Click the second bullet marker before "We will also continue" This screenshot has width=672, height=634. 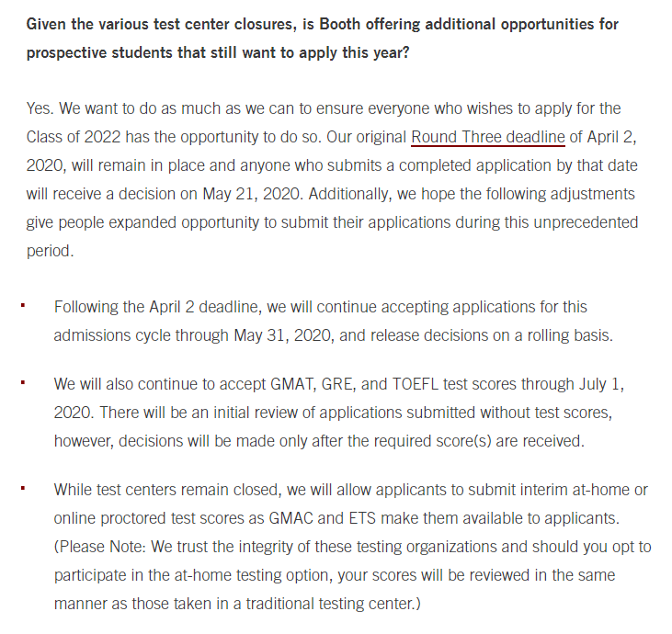coord(22,381)
